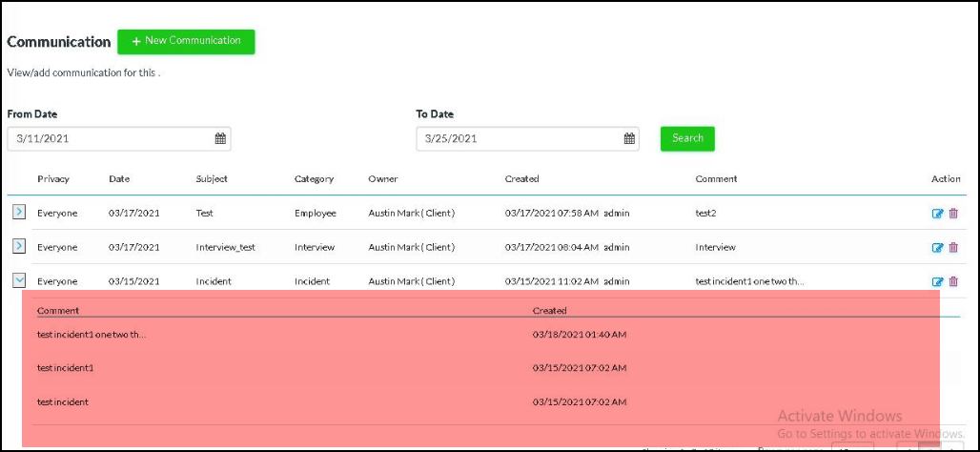Sort by the Subject column header
The width and height of the screenshot is (980, 452).
(x=212, y=179)
